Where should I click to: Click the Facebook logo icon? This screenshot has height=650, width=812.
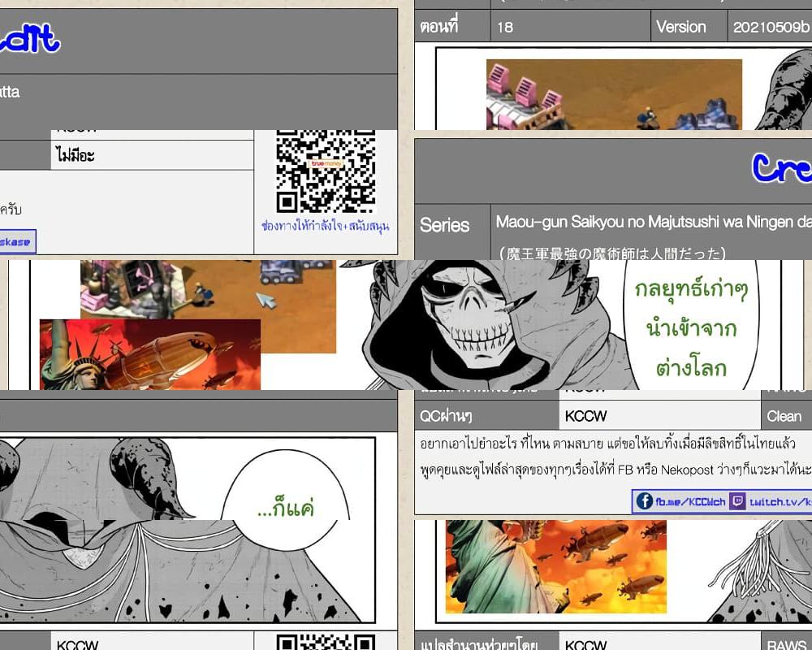click(x=644, y=500)
